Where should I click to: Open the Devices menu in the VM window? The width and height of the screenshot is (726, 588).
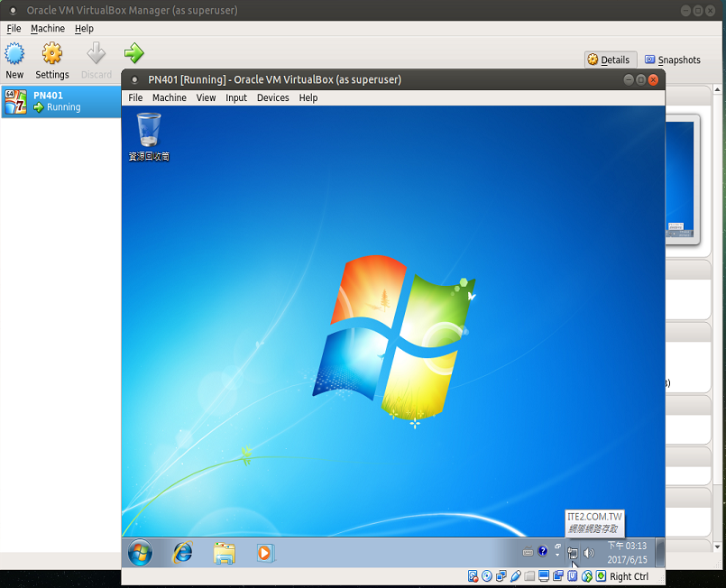pos(273,97)
